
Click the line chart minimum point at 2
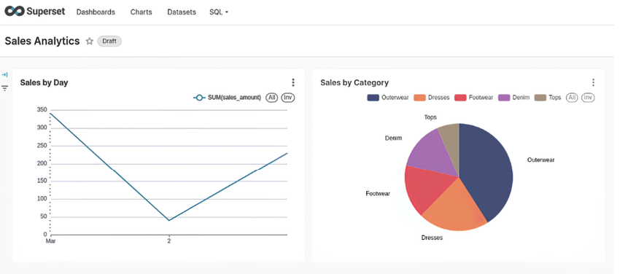pyautogui.click(x=168, y=220)
